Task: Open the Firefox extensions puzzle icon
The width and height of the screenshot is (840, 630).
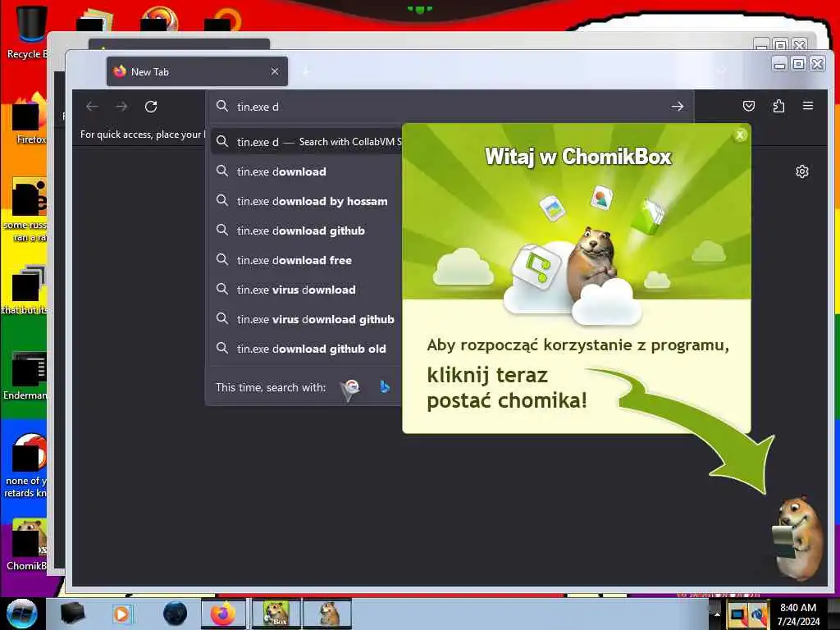Action: (778, 106)
